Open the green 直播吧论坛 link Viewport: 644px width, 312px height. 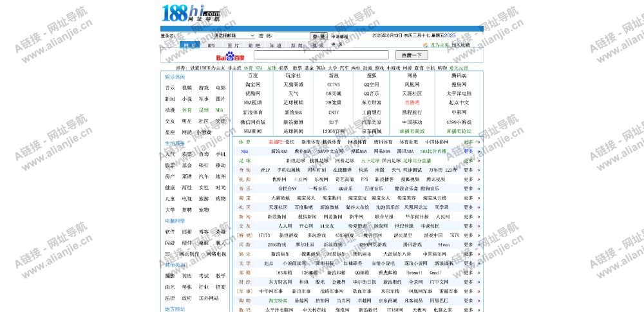point(459,131)
